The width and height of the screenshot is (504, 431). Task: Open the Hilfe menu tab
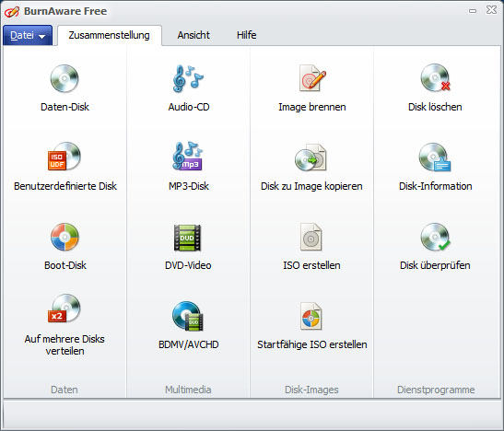click(247, 35)
